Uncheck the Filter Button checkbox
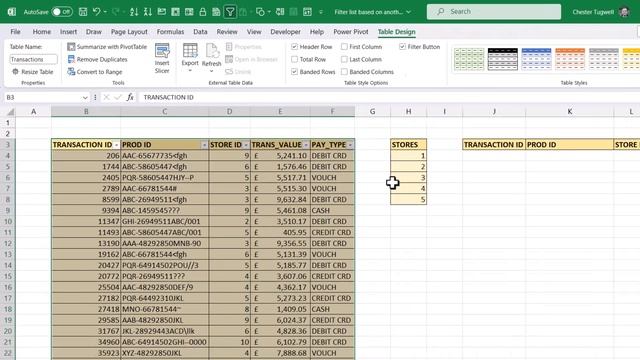Image resolution: width=640 pixels, height=360 pixels. 402,47
